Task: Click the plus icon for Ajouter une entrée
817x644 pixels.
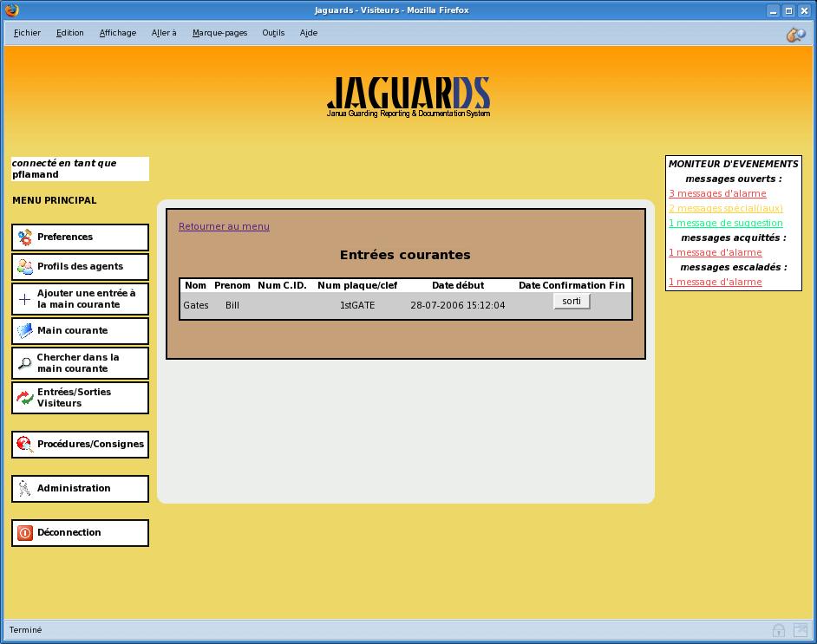Action: pos(24,299)
